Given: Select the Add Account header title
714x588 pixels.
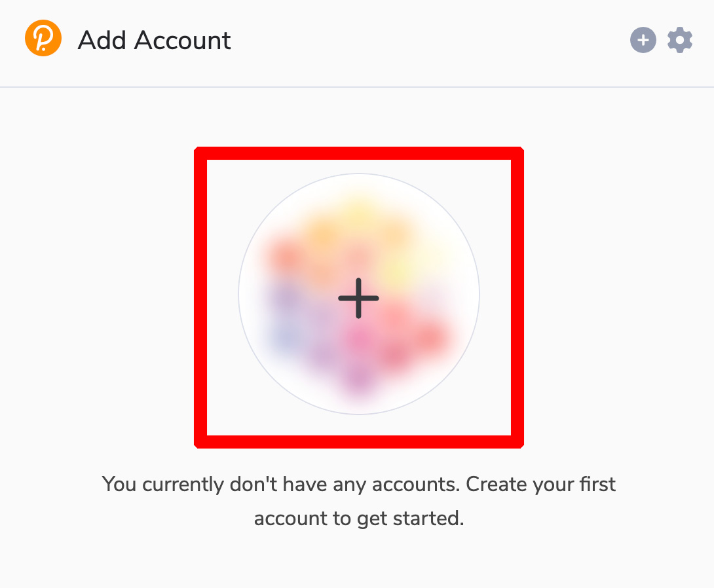Looking at the screenshot, I should point(155,40).
